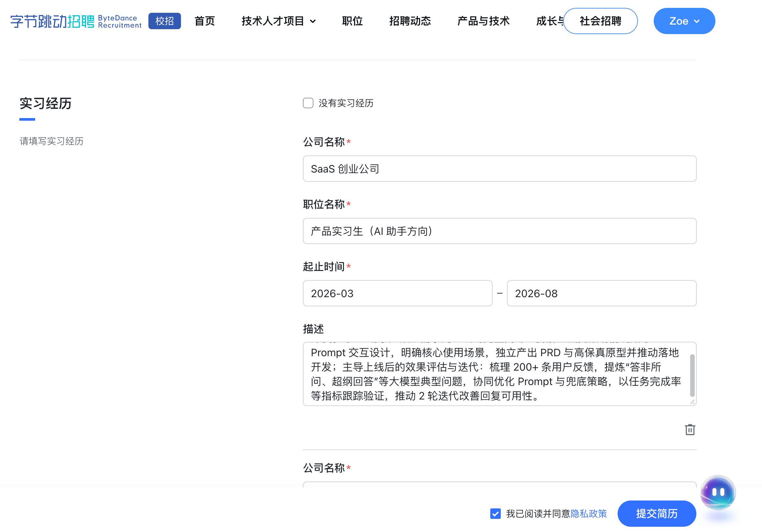Image resolution: width=762 pixels, height=532 pixels.
Task: Click the resize handle of description textarea
Action: pos(692,402)
